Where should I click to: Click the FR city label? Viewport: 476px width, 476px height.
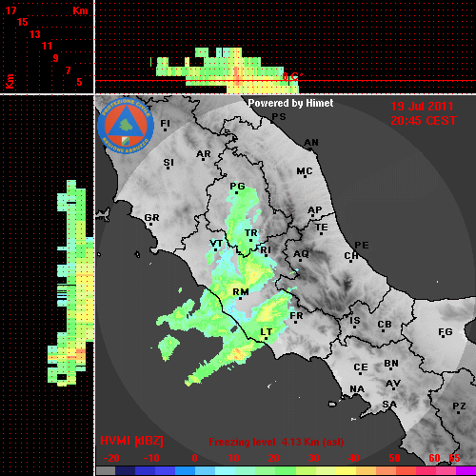coord(296,316)
